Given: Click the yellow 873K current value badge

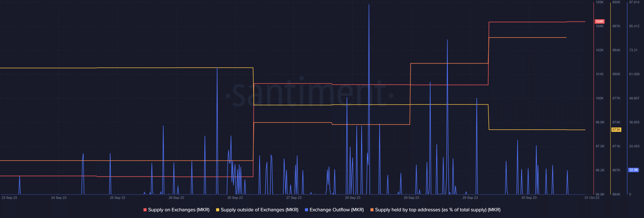Looking at the screenshot, I should (x=616, y=129).
